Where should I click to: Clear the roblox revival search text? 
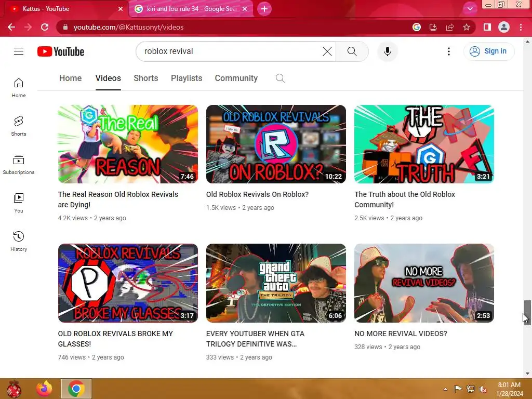click(x=327, y=51)
